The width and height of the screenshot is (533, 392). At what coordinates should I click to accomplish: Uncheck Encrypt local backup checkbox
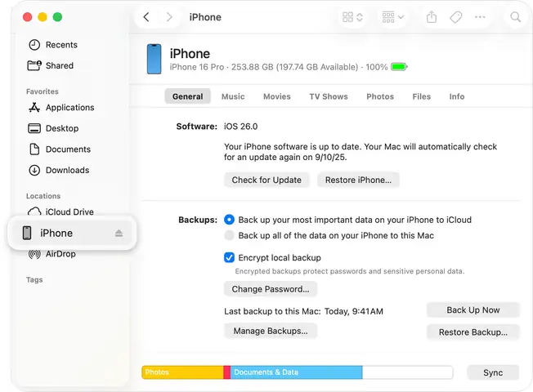229,257
